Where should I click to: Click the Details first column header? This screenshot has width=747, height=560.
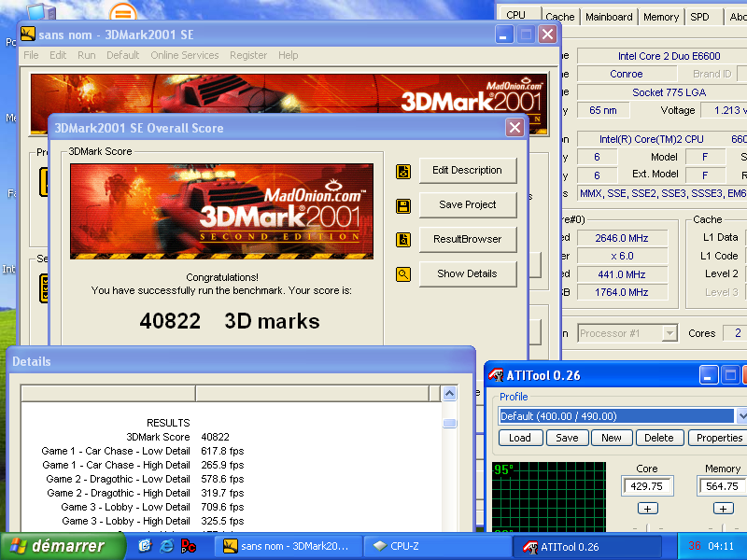[108, 393]
